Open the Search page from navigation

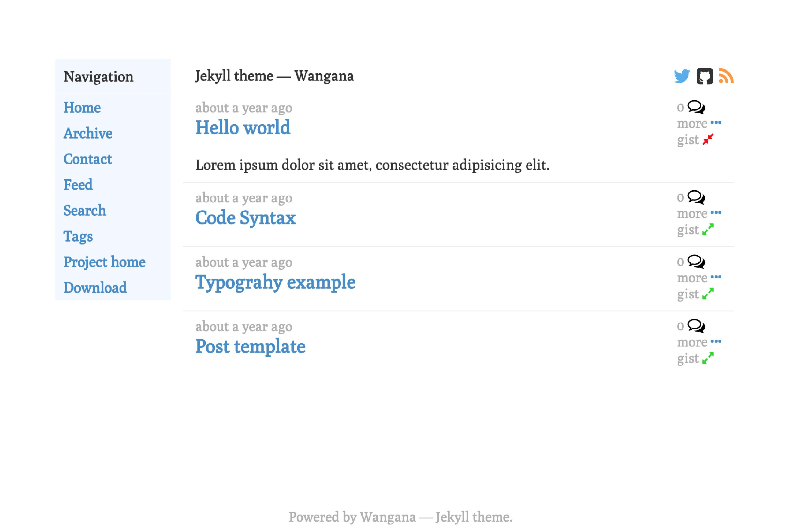click(85, 211)
